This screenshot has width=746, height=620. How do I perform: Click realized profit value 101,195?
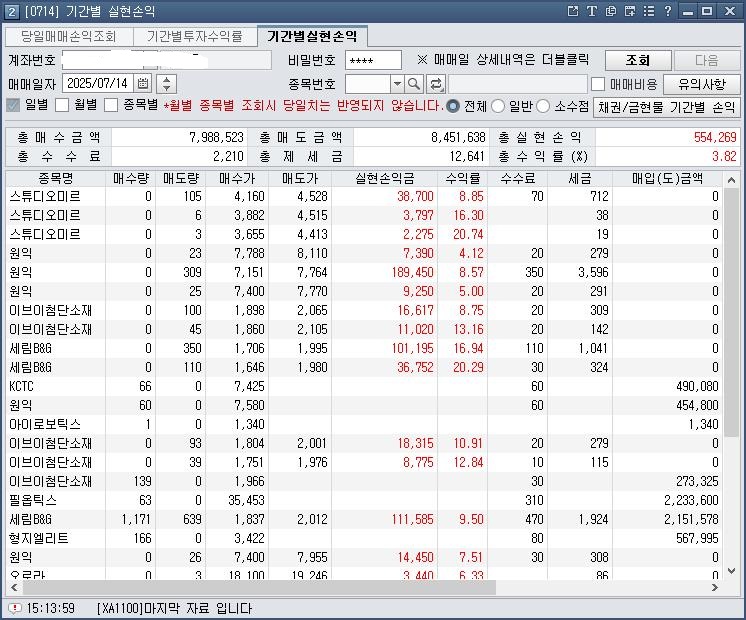coord(412,348)
